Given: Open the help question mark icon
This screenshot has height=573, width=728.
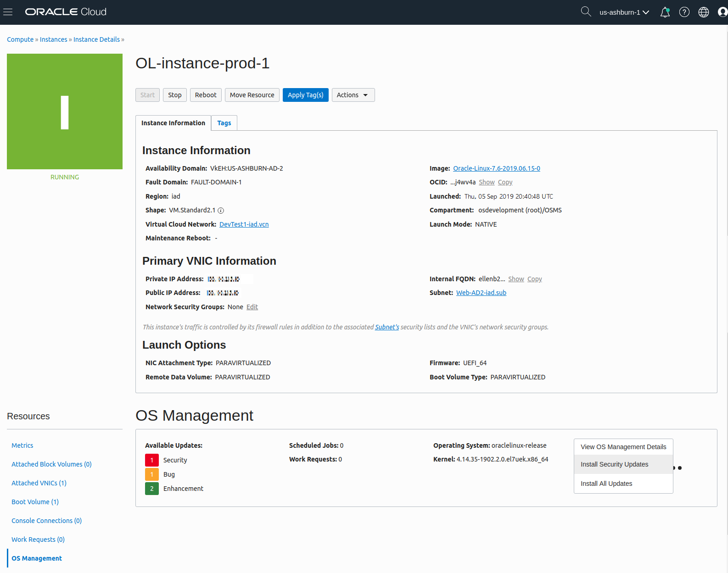Looking at the screenshot, I should (x=684, y=12).
